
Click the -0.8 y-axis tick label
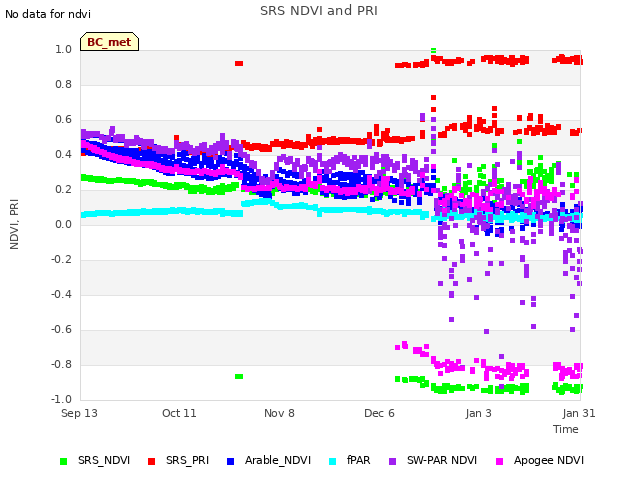click(x=62, y=364)
